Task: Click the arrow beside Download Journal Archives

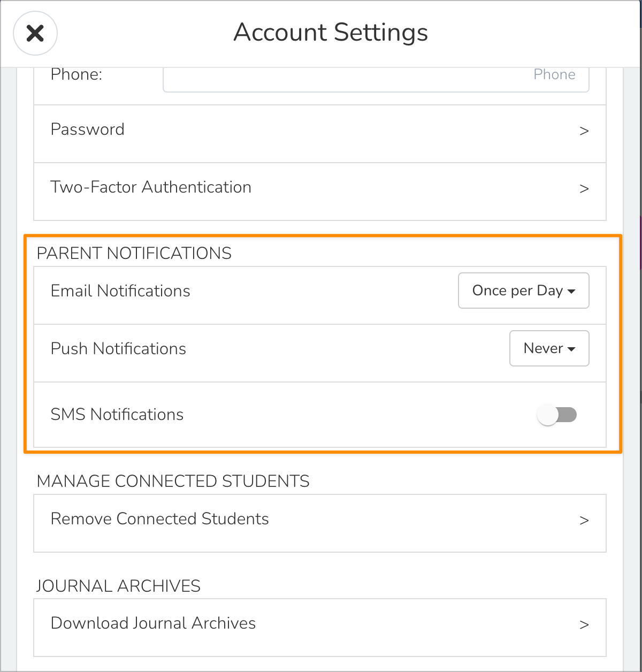Action: [584, 625]
